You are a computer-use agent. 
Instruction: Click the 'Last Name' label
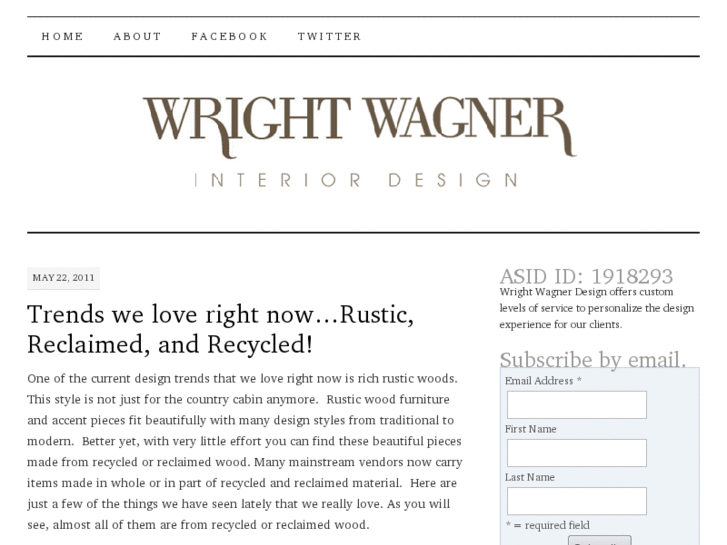[x=529, y=477]
